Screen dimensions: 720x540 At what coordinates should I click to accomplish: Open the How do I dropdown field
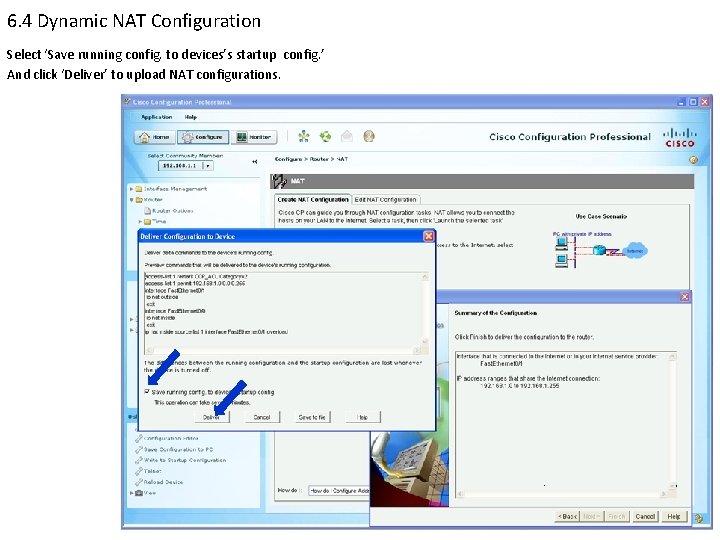[x=339, y=491]
